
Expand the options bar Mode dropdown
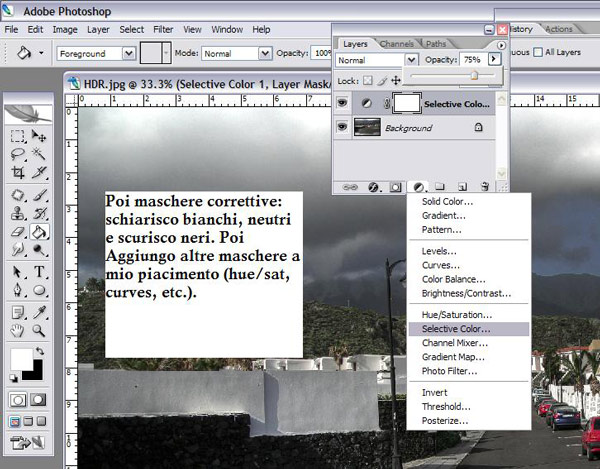pyautogui.click(x=235, y=52)
